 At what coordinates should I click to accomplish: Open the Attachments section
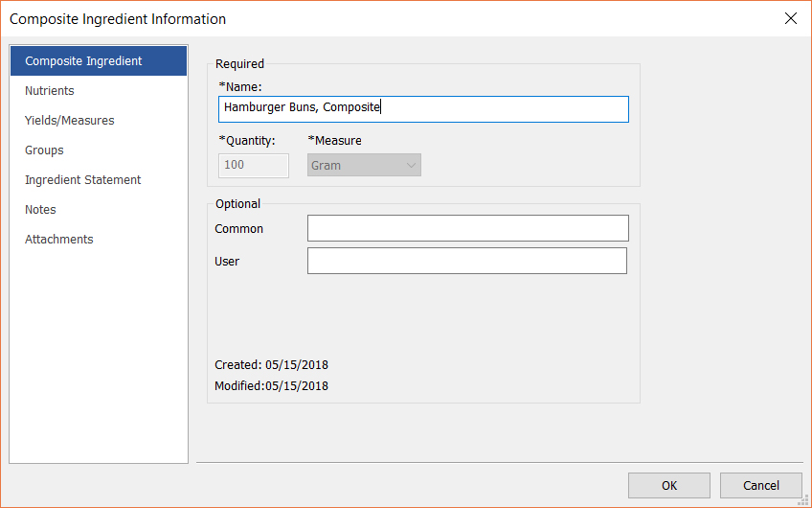[59, 240]
